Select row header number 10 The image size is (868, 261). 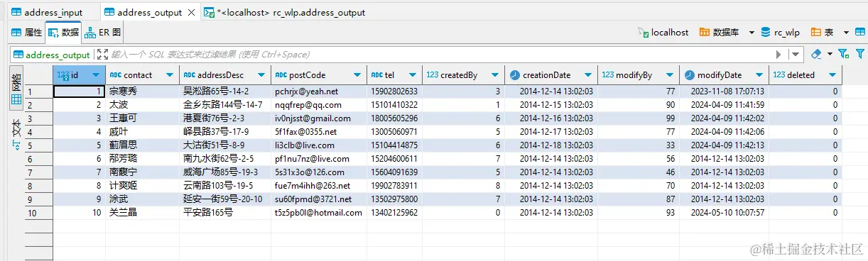(x=38, y=213)
